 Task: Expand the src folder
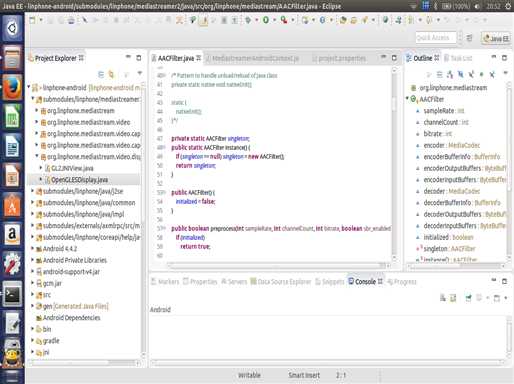[32, 294]
